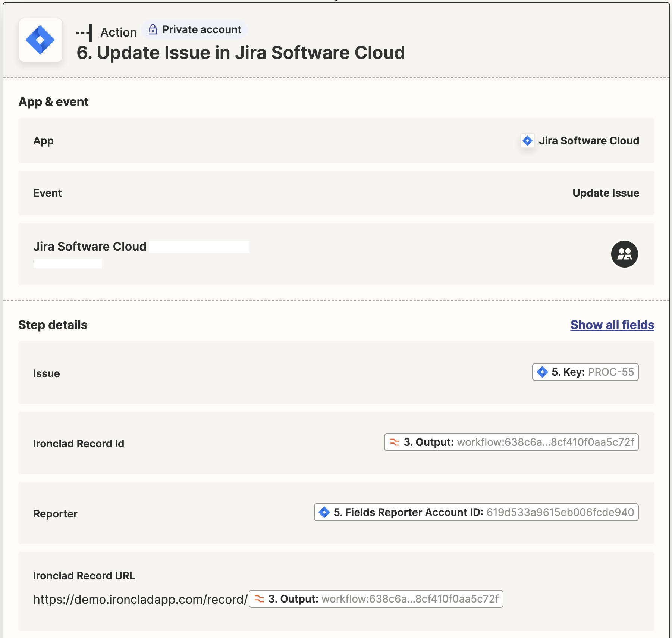
Task: Select the Fields Reporter Account ID pill
Action: (476, 512)
